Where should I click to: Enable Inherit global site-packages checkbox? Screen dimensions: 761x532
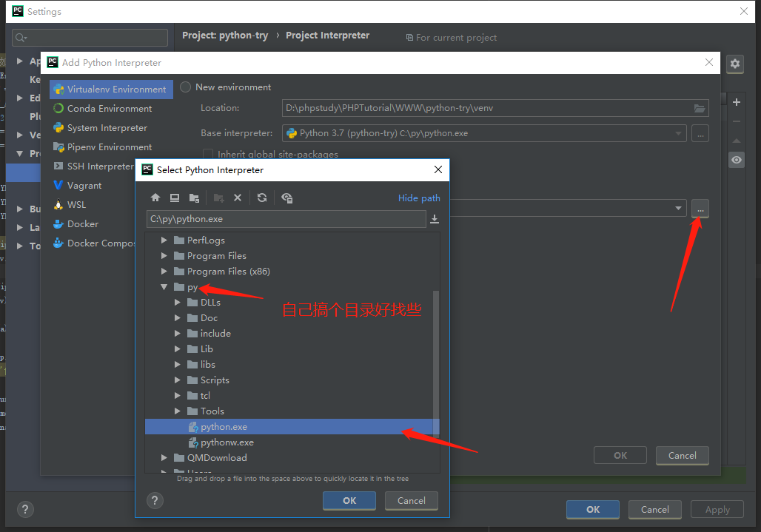click(208, 155)
